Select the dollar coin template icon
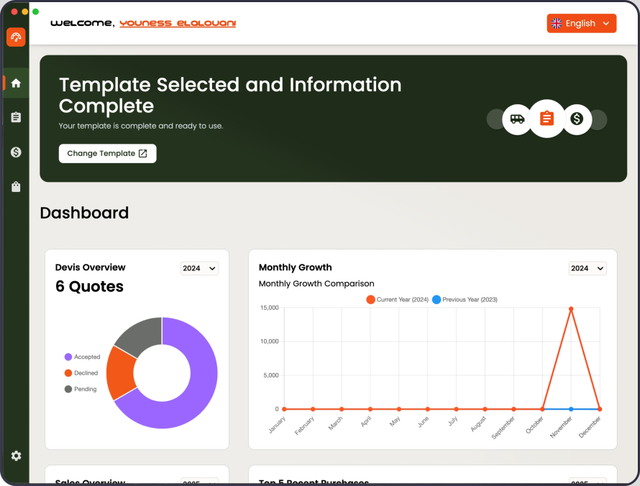The image size is (640, 486). [x=577, y=120]
